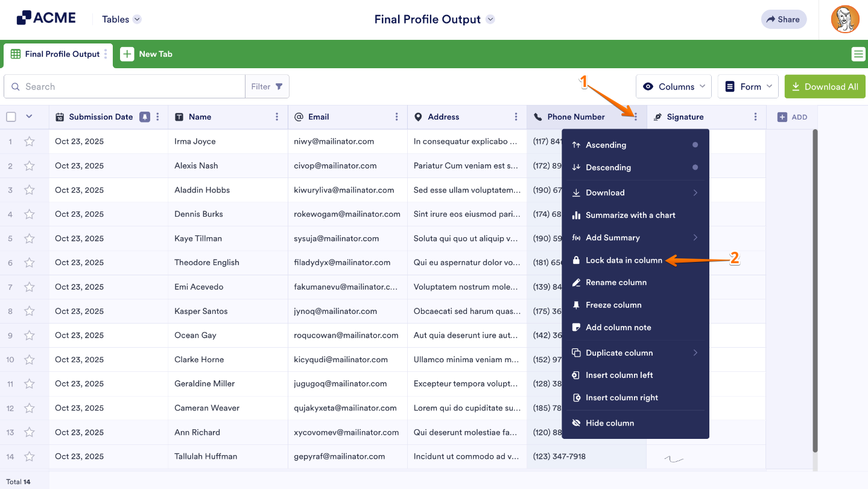Click the Name column header label
The width and height of the screenshot is (868, 489).
coord(200,117)
